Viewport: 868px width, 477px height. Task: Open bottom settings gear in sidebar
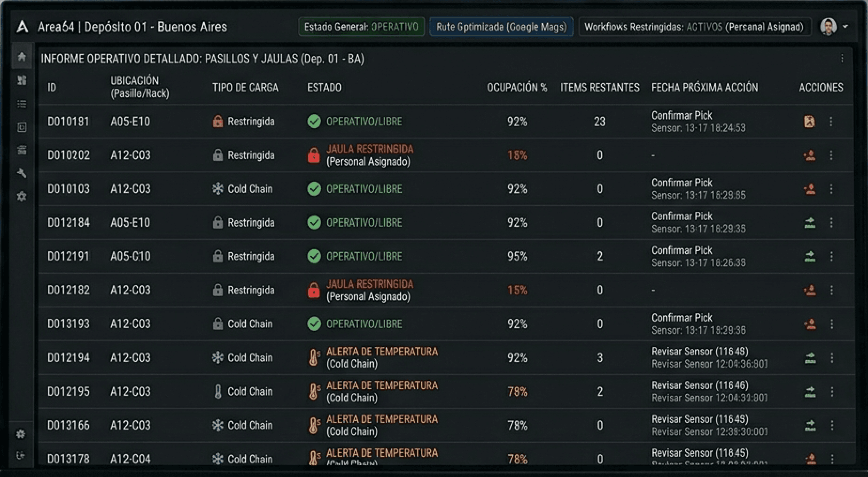point(21,434)
